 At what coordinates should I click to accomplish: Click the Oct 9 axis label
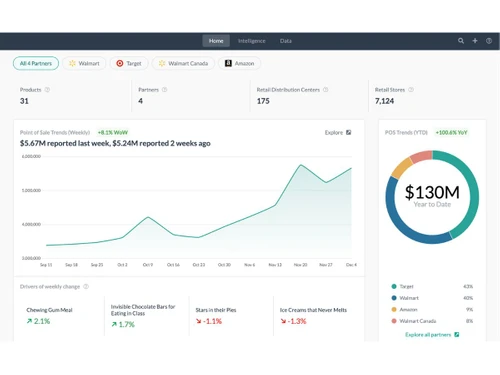pos(148,265)
